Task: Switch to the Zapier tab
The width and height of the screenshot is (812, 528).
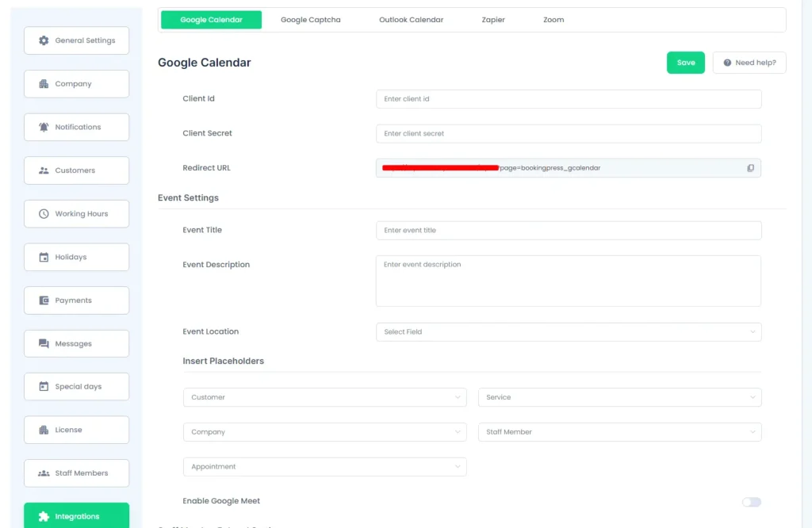Action: 493,19
